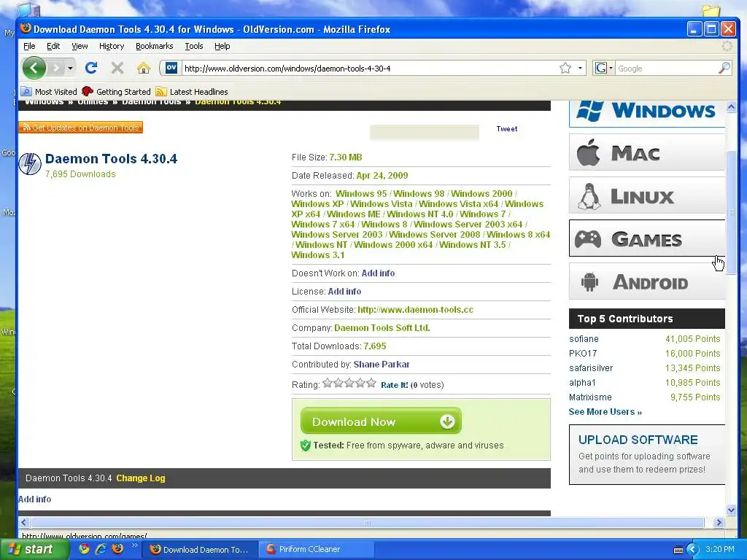
Task: Open the Edit menu
Action: tap(53, 46)
